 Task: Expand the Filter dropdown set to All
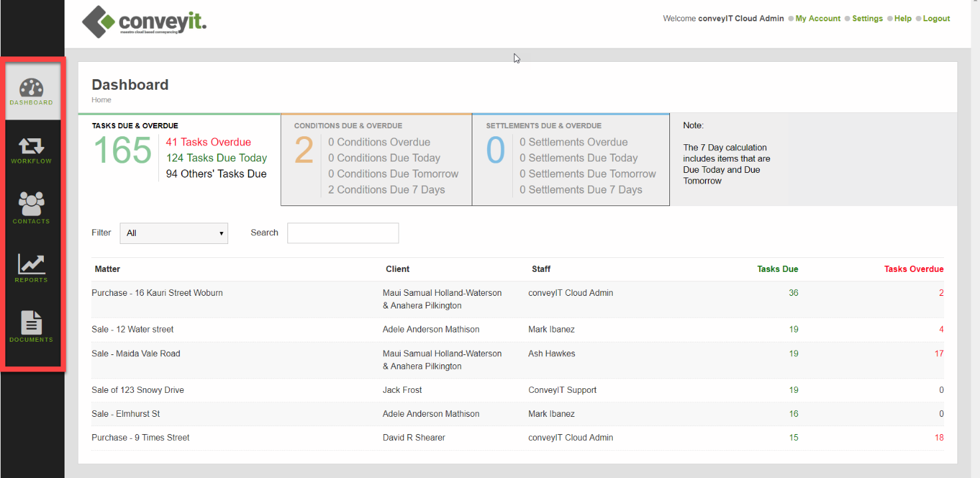tap(174, 233)
